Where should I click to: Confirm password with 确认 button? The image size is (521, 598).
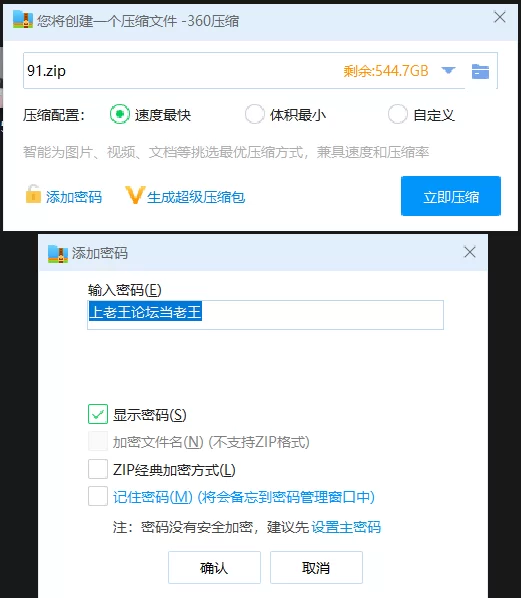(x=214, y=567)
